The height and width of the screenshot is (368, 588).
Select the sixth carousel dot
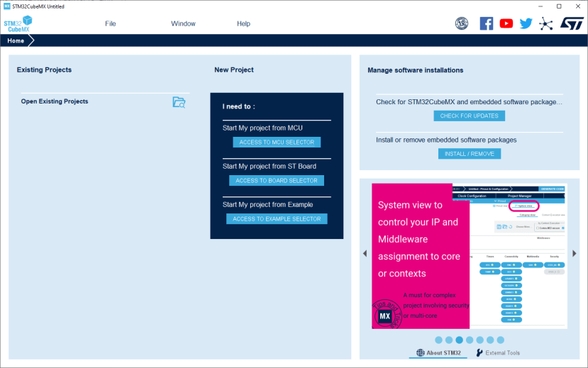(x=490, y=340)
